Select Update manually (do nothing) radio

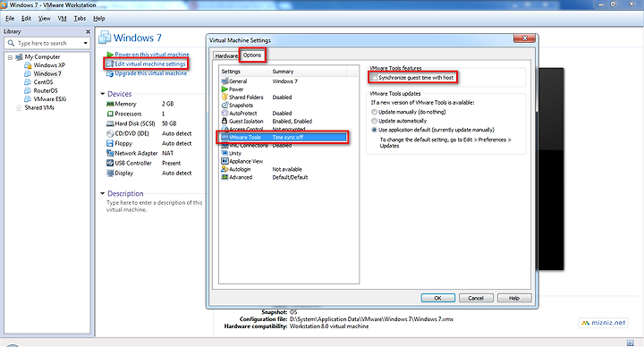374,112
